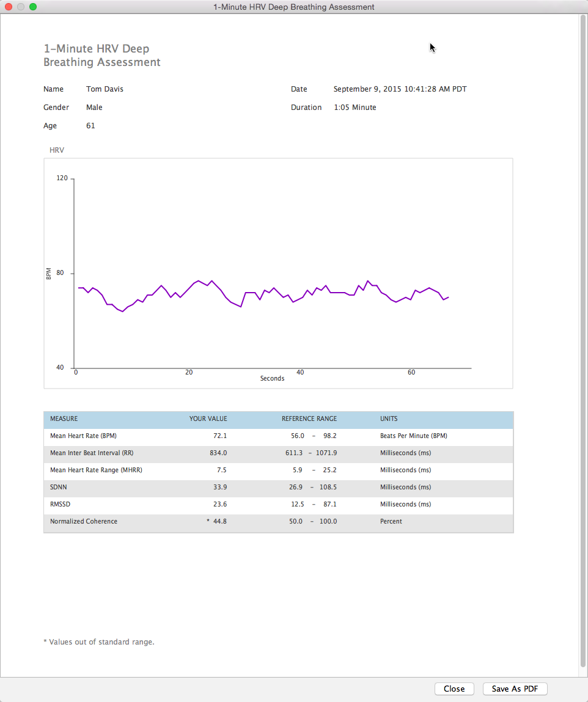Select the Normalized Coherence row label
Viewport: 588px width, 702px height.
pyautogui.click(x=84, y=521)
